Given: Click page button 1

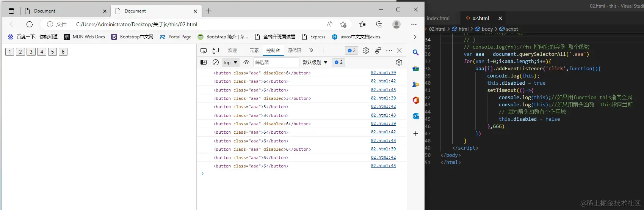Looking at the screenshot, I should pos(10,52).
